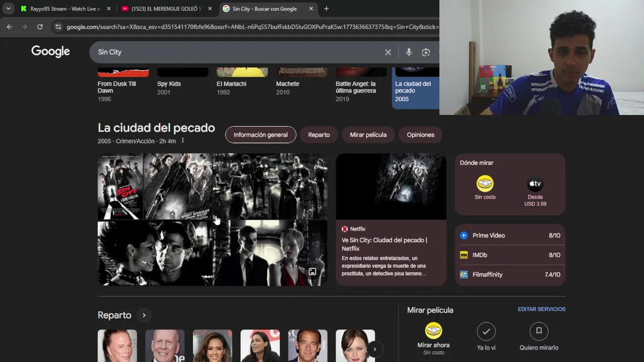The image size is (644, 362).
Task: Open the image gallery icon
Action: [x=312, y=271]
